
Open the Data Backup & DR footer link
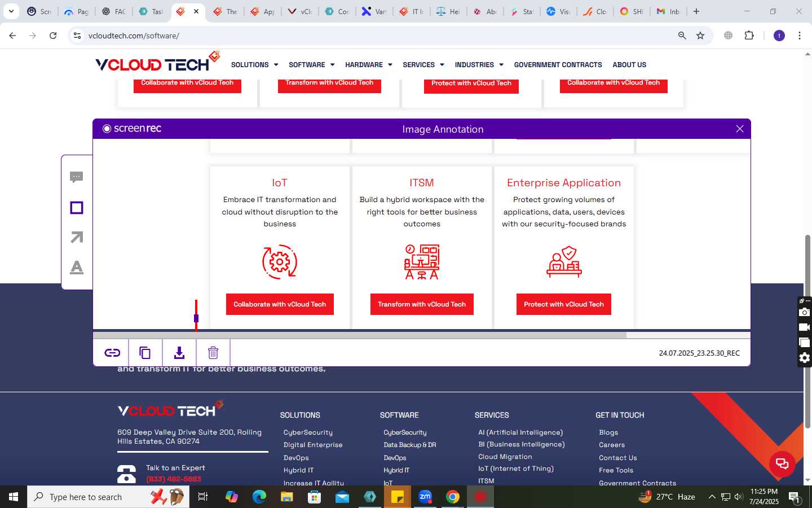coord(410,445)
